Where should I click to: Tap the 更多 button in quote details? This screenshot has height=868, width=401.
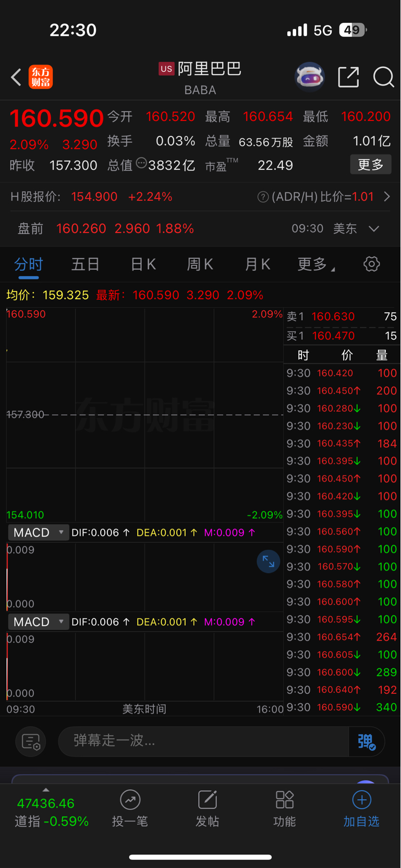pyautogui.click(x=371, y=165)
